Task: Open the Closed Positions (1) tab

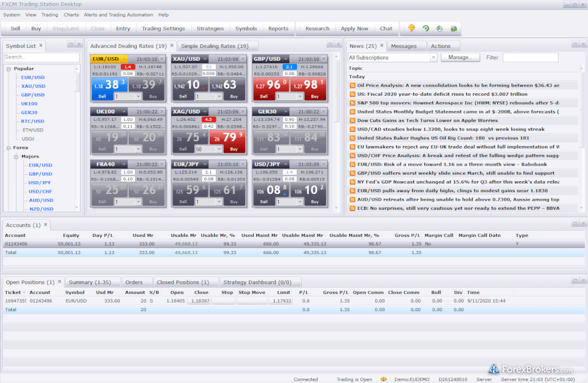Action: click(183, 282)
